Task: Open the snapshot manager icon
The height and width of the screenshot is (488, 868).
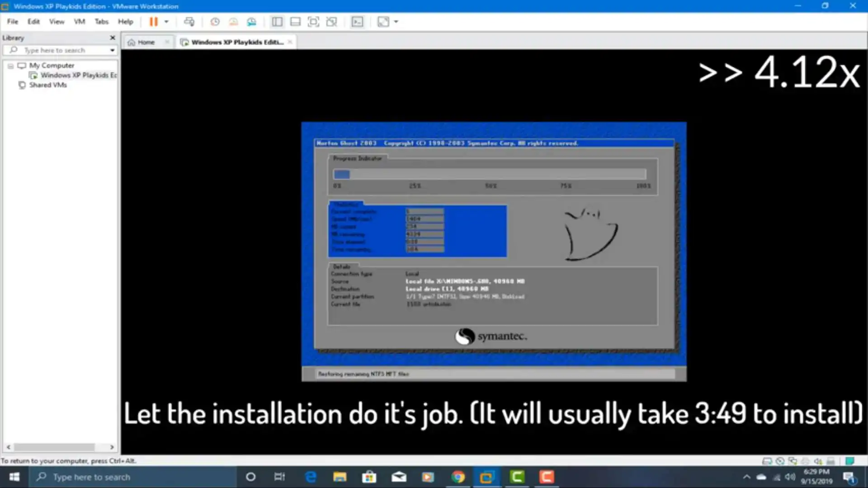Action: tap(251, 22)
